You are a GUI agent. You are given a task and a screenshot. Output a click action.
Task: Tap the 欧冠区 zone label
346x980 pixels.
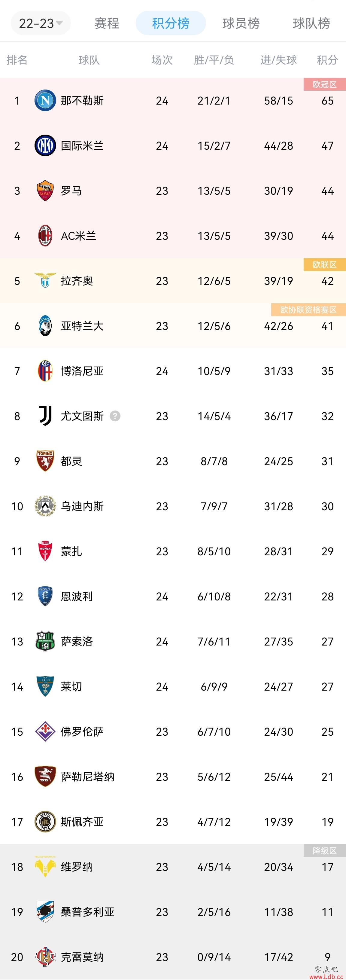click(x=325, y=84)
